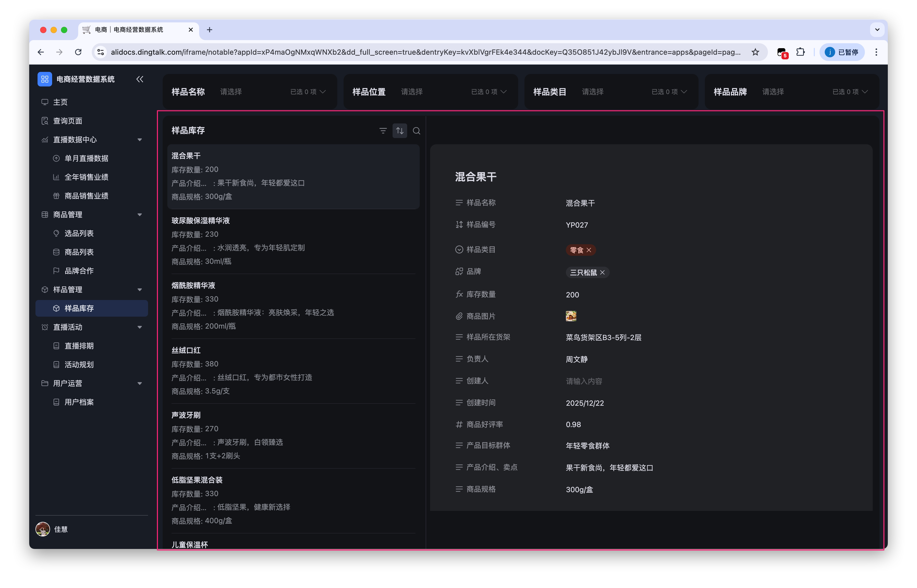This screenshot has width=917, height=588.
Task: Open the browser extensions puzzle icon
Action: click(800, 52)
